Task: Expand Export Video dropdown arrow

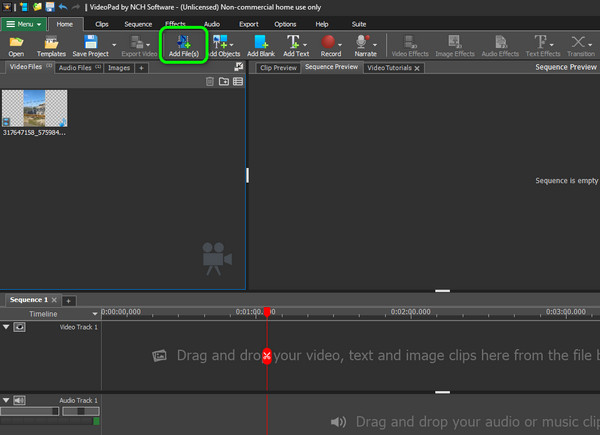Action: coord(148,45)
